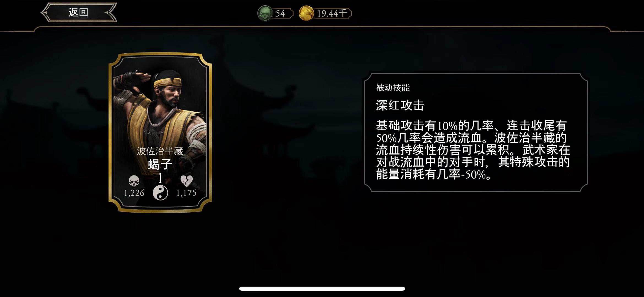The height and width of the screenshot is (297, 644).
Task: Click the 蝎子 character name
Action: click(160, 164)
